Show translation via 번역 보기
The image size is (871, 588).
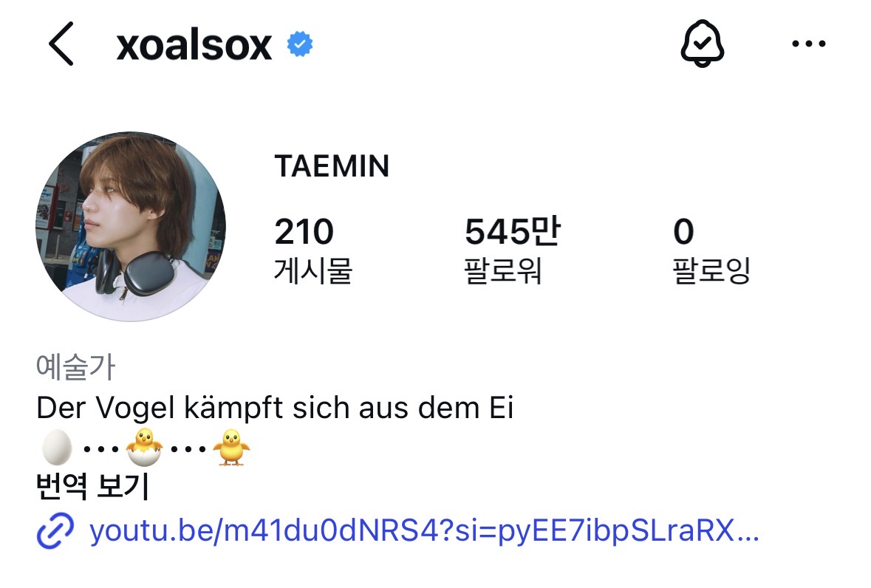(92, 486)
